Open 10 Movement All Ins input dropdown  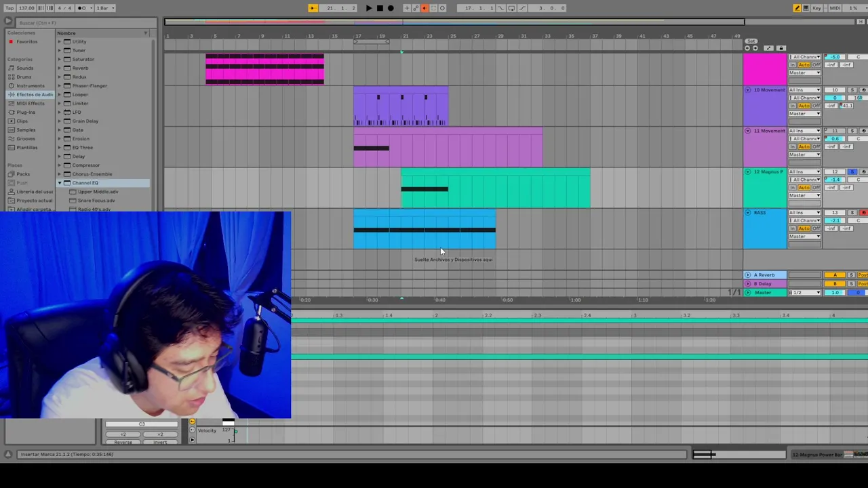click(x=804, y=90)
